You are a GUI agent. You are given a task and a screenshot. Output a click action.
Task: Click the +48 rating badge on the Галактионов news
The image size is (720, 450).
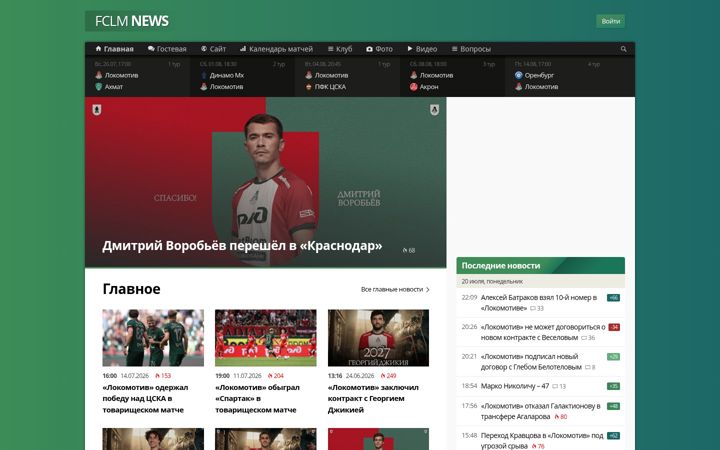click(613, 406)
